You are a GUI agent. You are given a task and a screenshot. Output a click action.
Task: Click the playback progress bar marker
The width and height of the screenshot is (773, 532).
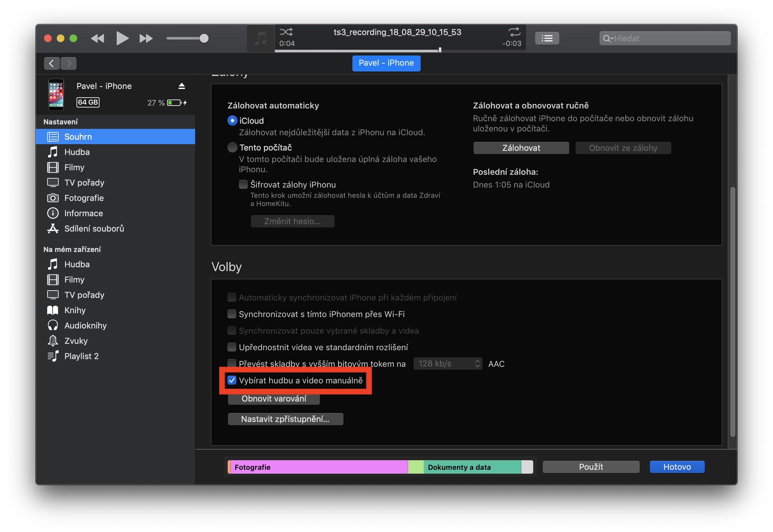(440, 50)
